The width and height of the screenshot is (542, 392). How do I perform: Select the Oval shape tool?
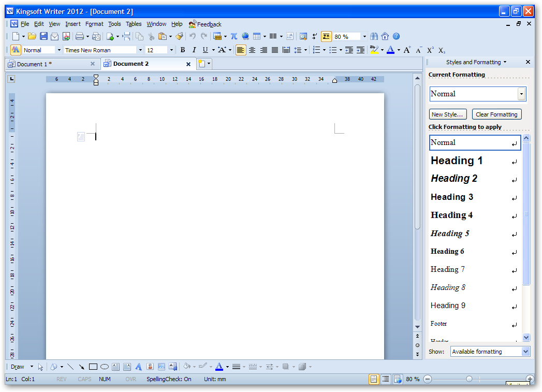[105, 367]
